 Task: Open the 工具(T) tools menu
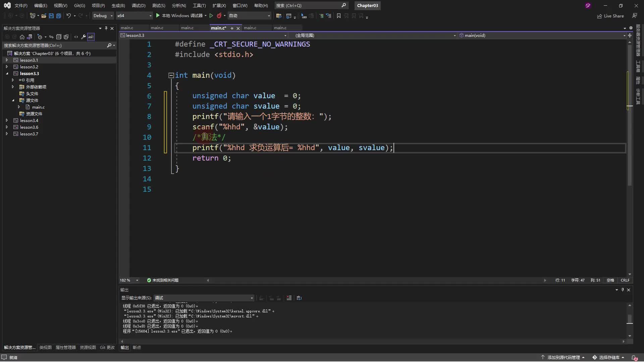(x=199, y=5)
